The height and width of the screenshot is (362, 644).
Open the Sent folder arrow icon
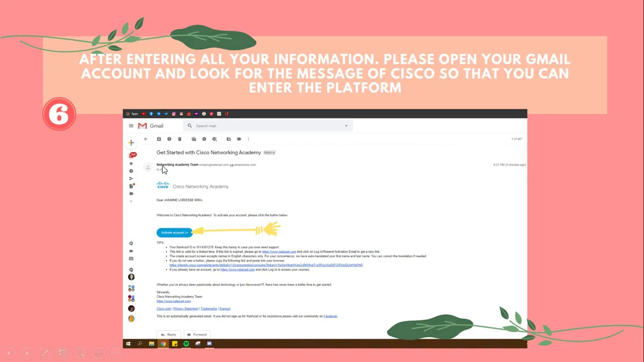pos(131,178)
